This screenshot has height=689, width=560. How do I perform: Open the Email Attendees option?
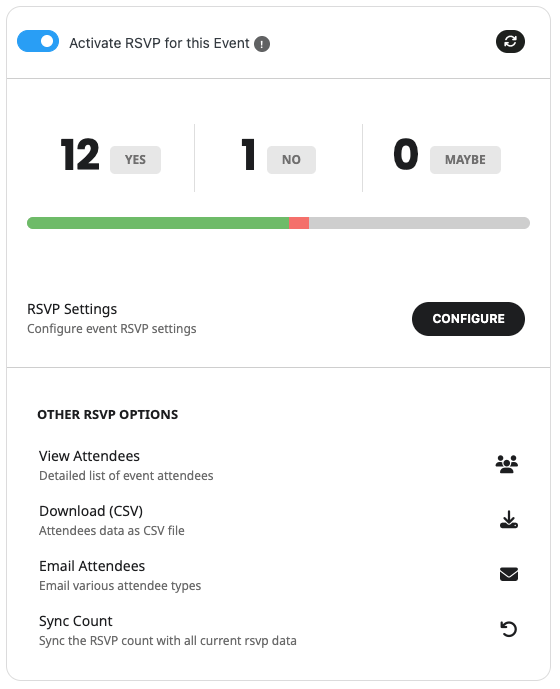278,575
